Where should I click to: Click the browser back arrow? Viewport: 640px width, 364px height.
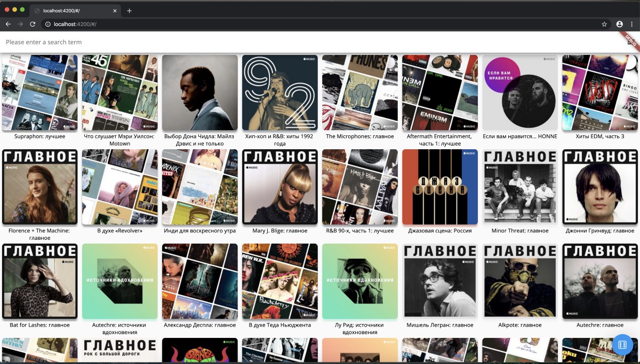coord(8,24)
